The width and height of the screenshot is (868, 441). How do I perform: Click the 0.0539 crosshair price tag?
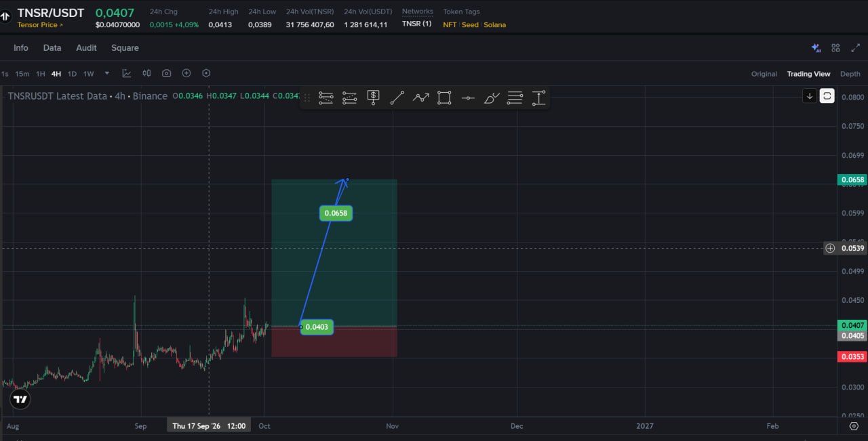(852, 248)
